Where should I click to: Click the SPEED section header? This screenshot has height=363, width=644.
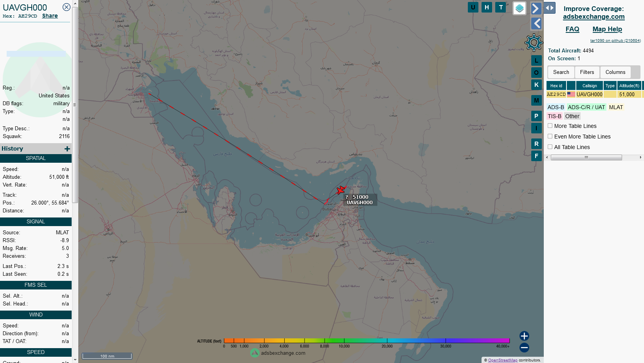(36, 352)
